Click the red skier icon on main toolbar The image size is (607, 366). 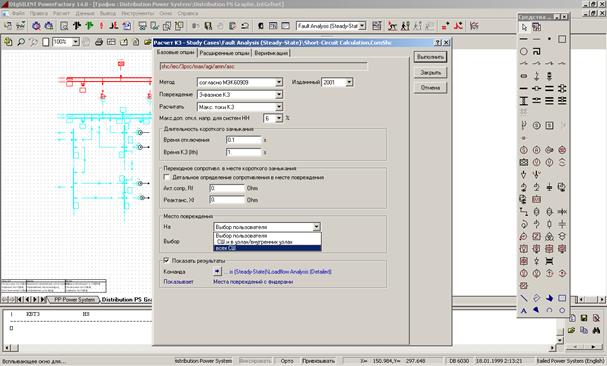[393, 26]
